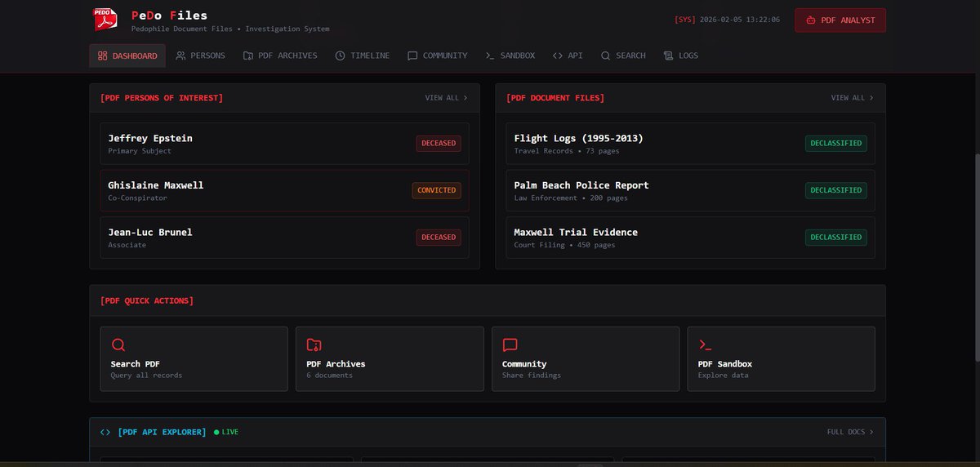Open the Palm Beach Police Report document
Image resolution: width=980 pixels, height=467 pixels.
(x=691, y=190)
